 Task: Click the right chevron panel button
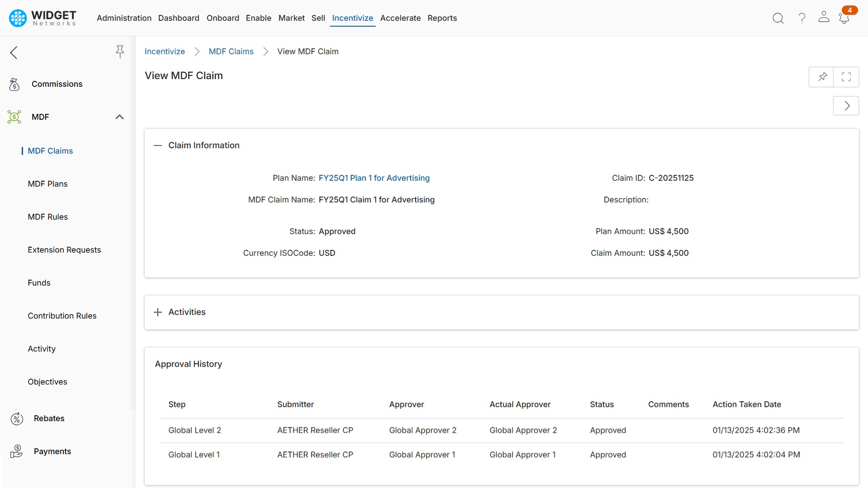pos(846,105)
